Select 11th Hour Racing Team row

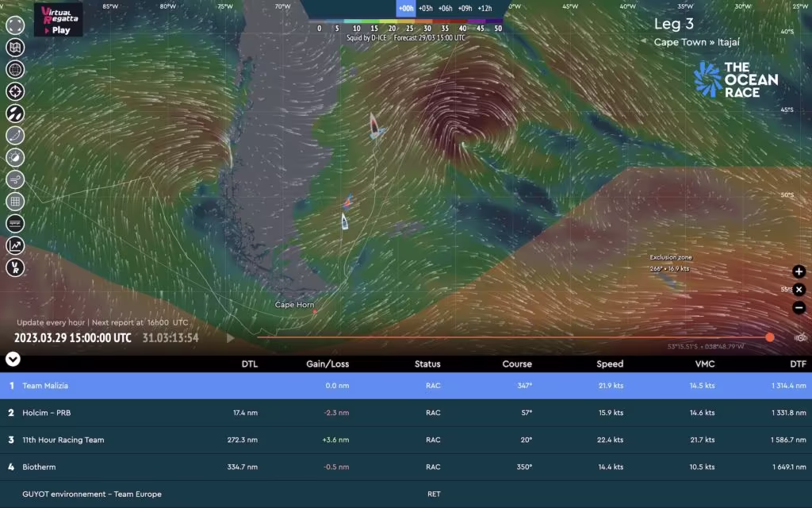point(406,440)
